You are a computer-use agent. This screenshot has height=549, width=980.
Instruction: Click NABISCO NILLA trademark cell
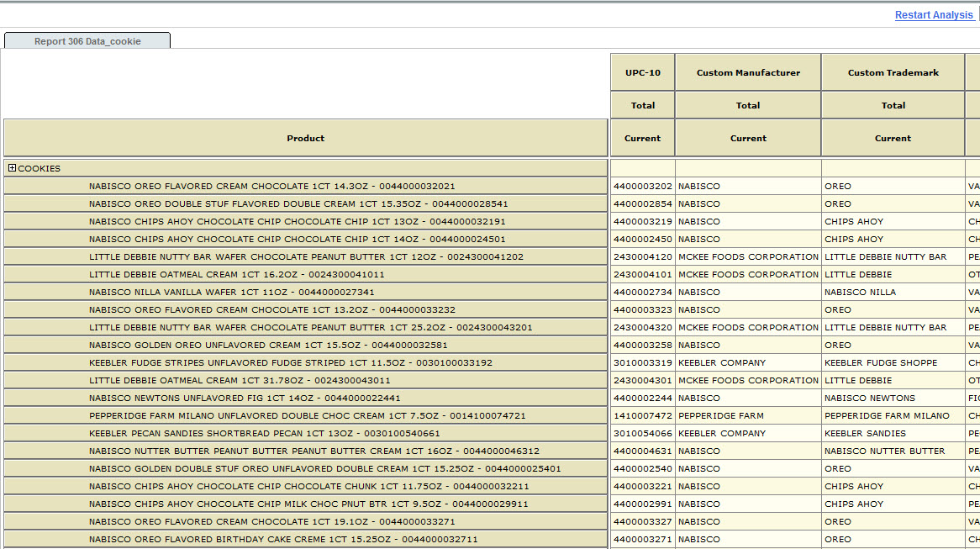pos(893,292)
